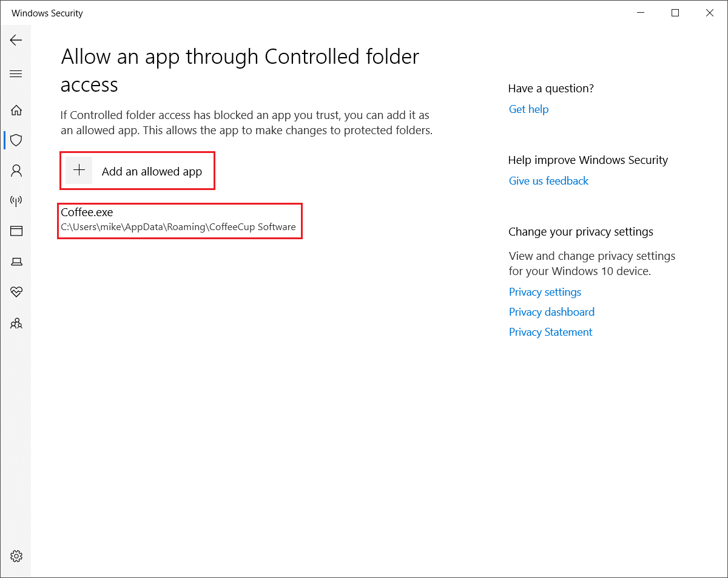The image size is (728, 578).
Task: Open Device security laptop icon
Action: pyautogui.click(x=16, y=262)
